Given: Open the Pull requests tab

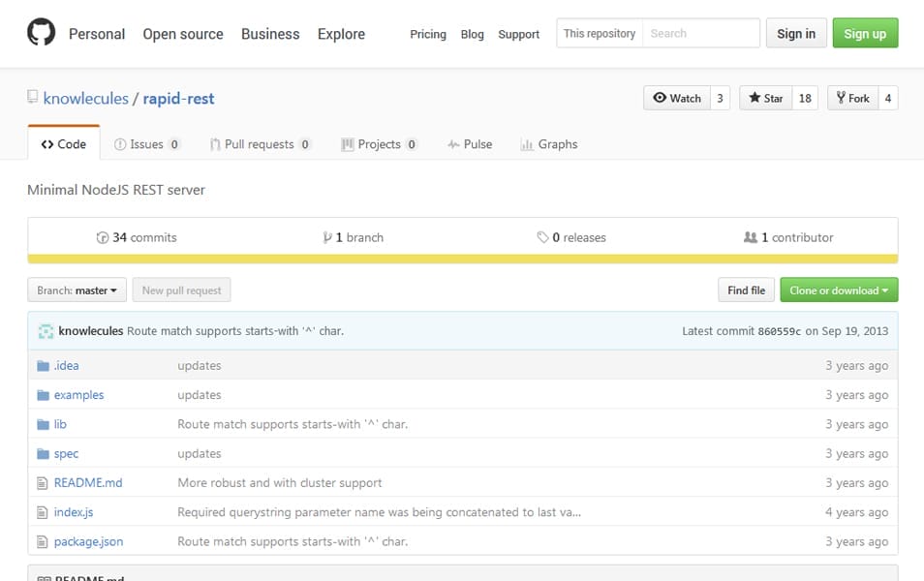Looking at the screenshot, I should 259,144.
